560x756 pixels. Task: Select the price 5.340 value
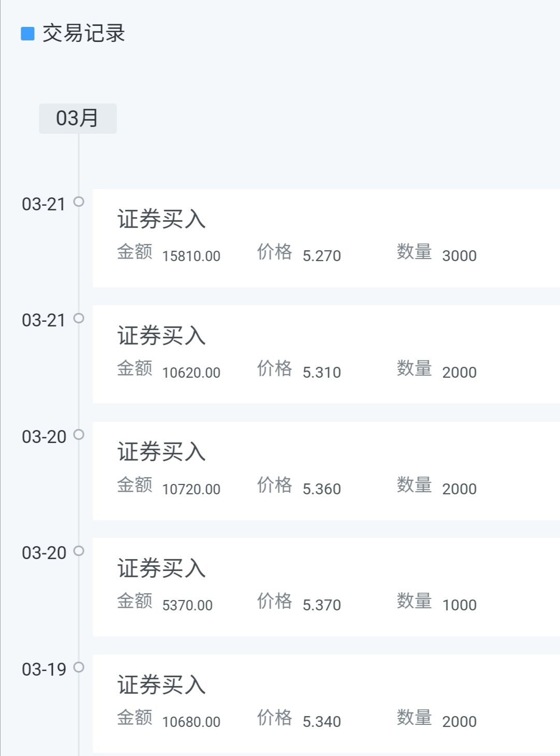(x=322, y=721)
